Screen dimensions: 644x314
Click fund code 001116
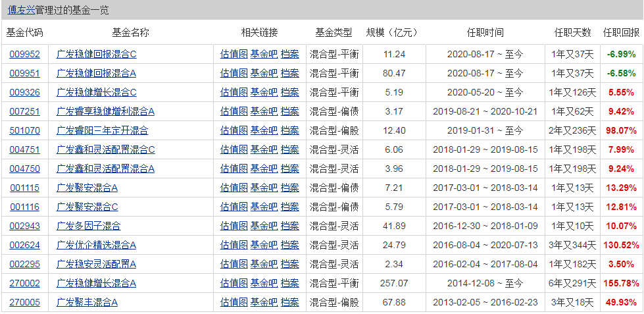24,207
